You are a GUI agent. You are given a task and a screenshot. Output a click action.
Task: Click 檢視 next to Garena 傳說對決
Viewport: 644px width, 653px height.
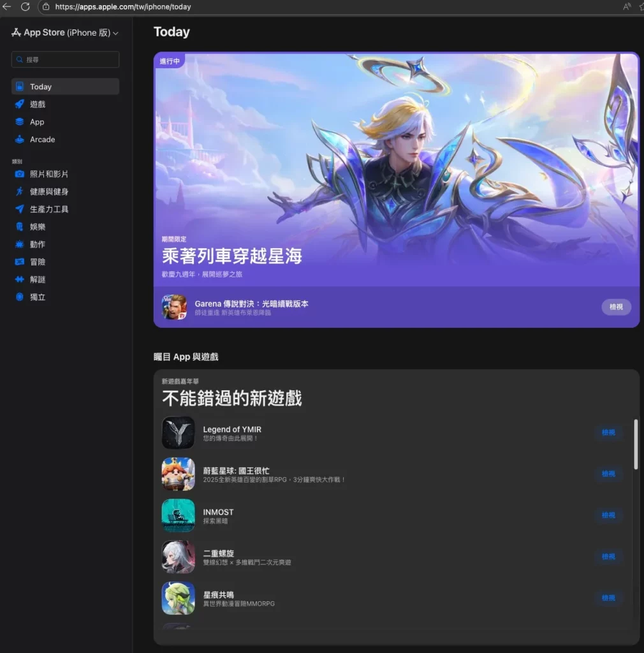click(615, 307)
